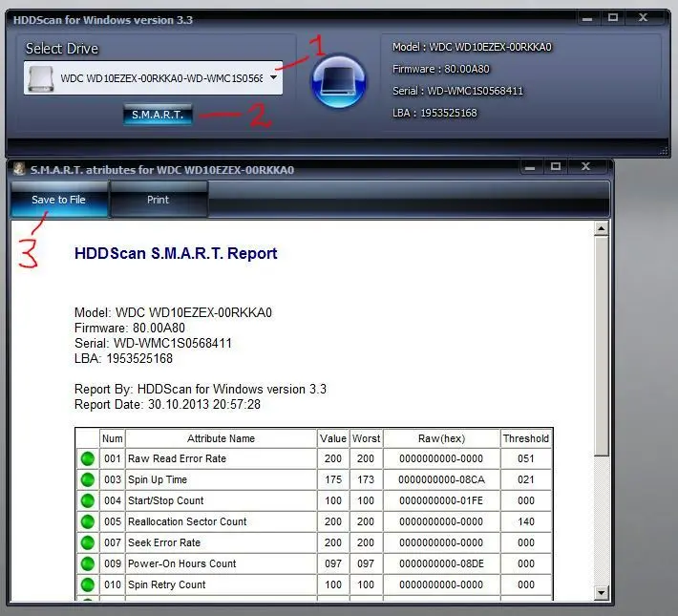
Task: Click 'Report By: HDDScan for Windows version 3.3'
Action: (201, 389)
